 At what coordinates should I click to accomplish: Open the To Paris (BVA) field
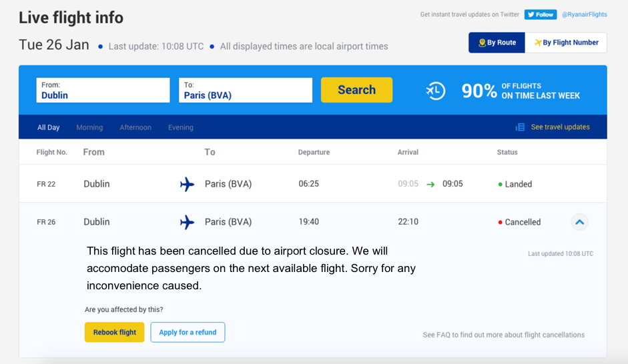click(246, 90)
